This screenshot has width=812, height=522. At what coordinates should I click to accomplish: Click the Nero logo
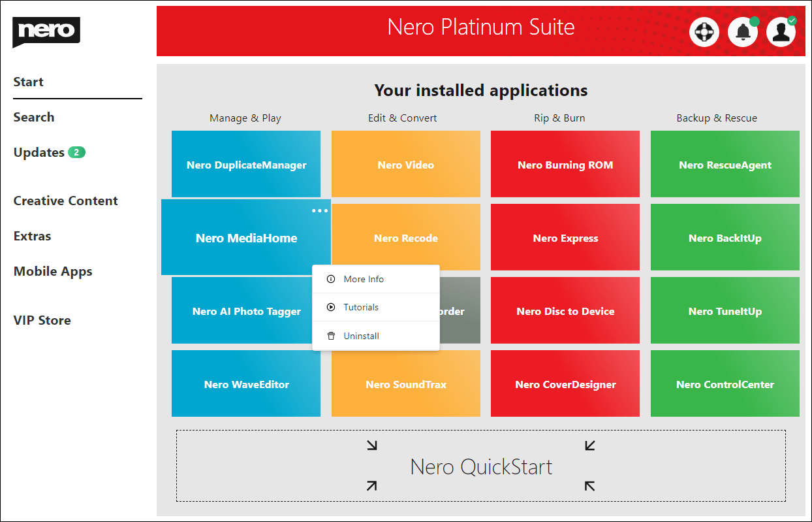pos(46,32)
